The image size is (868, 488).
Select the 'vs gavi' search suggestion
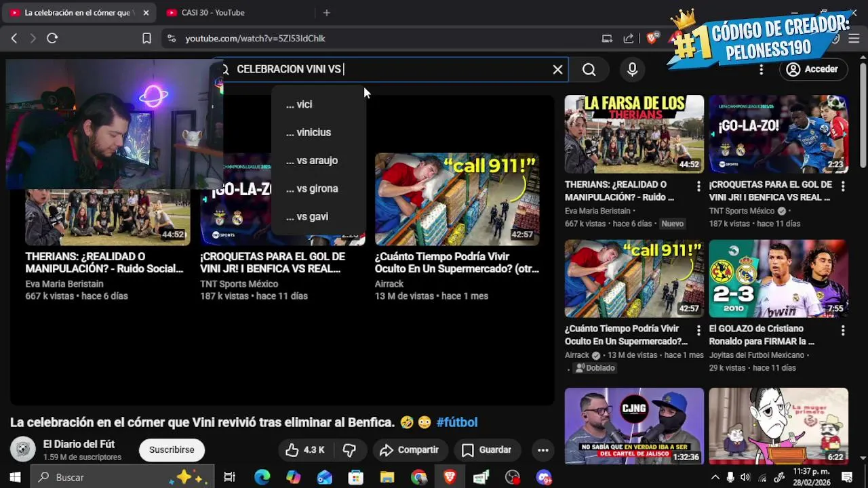[318, 217]
